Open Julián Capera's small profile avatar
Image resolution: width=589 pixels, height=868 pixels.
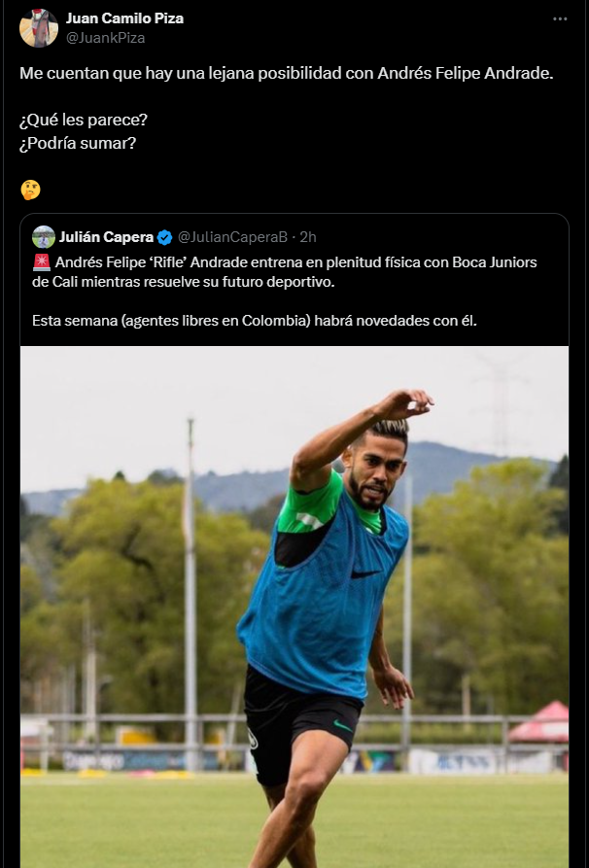[x=44, y=237]
